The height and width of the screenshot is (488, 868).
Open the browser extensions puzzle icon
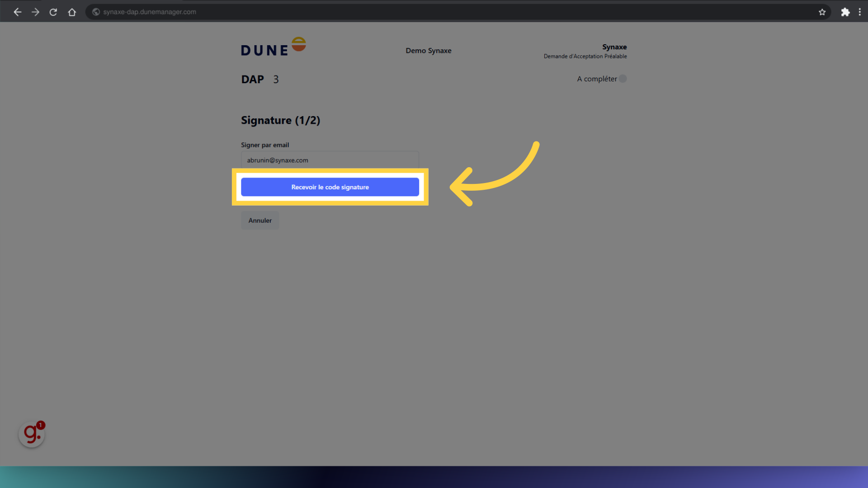point(845,12)
